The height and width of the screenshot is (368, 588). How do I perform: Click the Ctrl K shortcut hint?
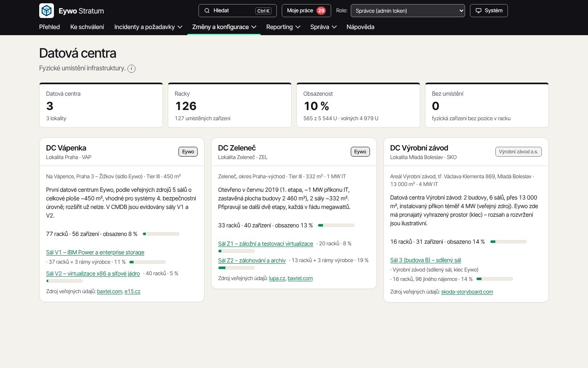point(263,11)
